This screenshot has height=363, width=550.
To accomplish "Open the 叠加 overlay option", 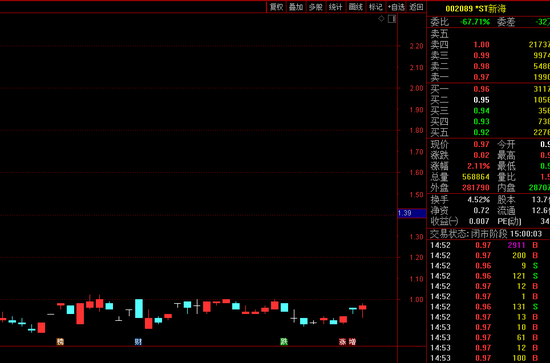I will click(296, 7).
